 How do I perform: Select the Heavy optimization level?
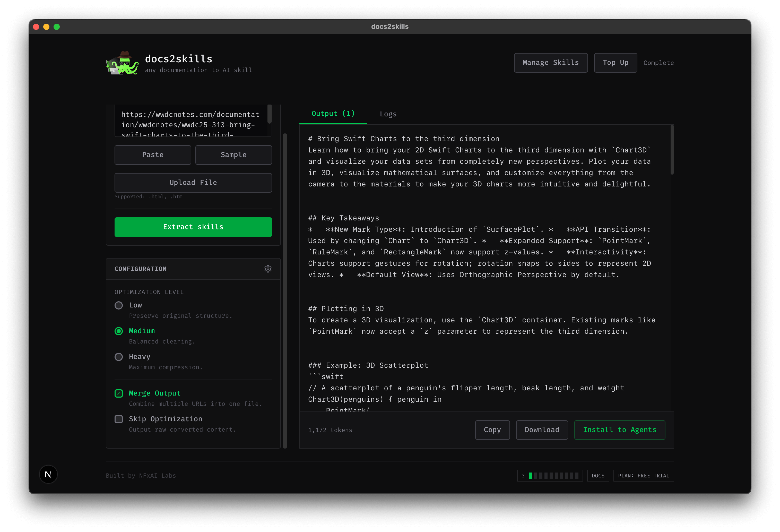[118, 357]
